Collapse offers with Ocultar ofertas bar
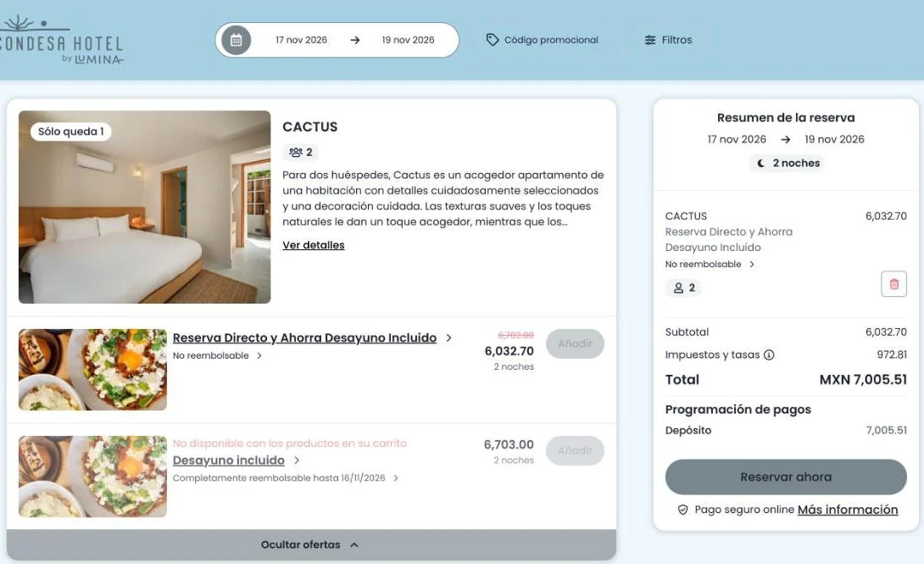Screen dimensions: 924x564 (311, 544)
